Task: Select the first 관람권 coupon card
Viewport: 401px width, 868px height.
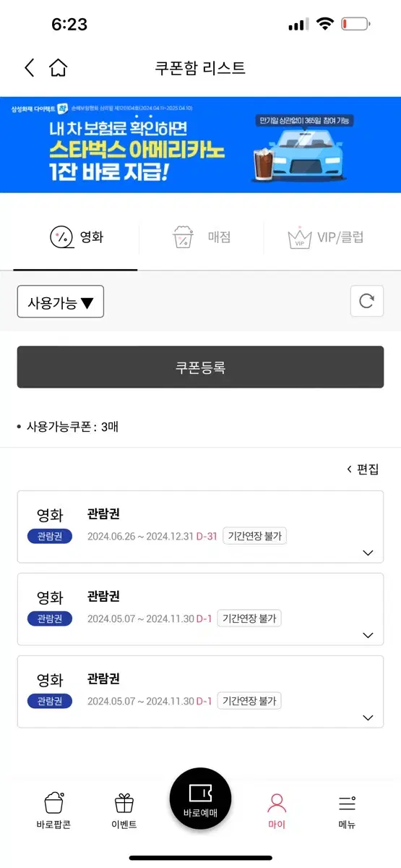Action: [200, 527]
